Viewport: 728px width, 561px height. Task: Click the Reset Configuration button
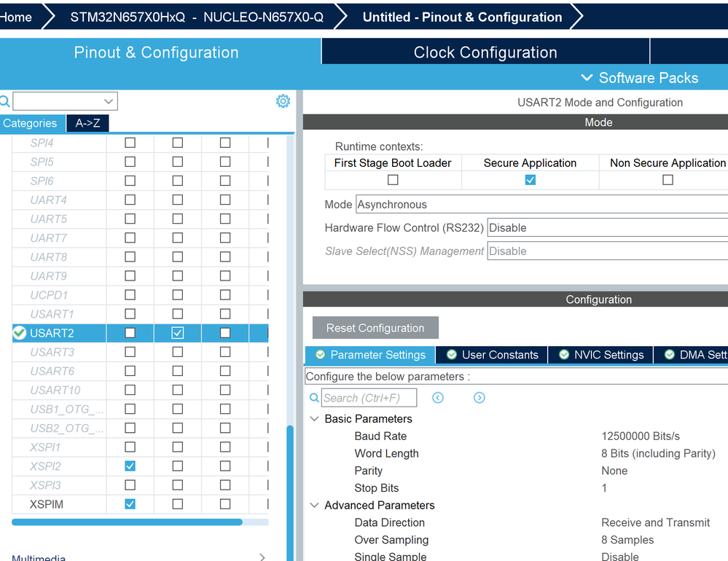[x=375, y=328]
